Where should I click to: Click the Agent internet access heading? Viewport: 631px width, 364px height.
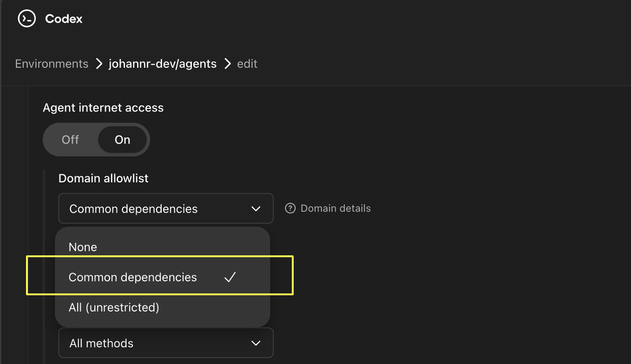pos(103,108)
